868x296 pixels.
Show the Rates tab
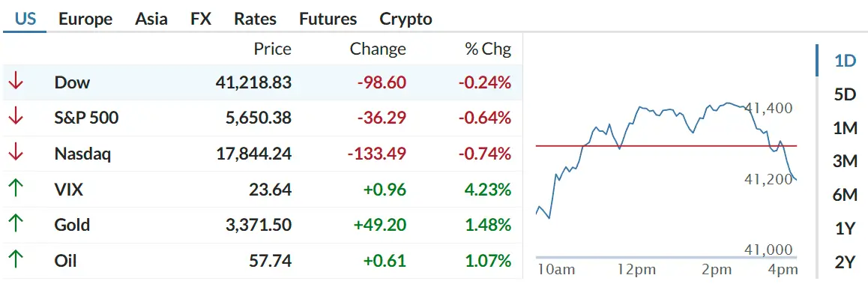[255, 19]
